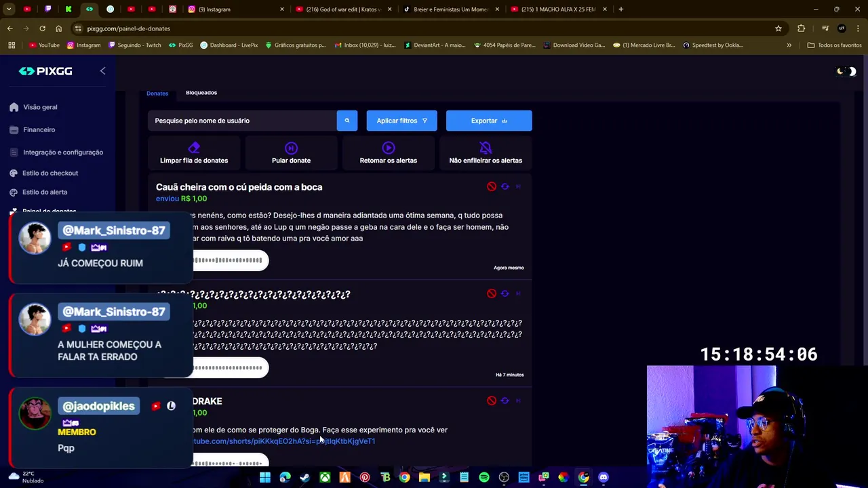Collapse the PIXGG sidebar with the chevron

tap(102, 70)
